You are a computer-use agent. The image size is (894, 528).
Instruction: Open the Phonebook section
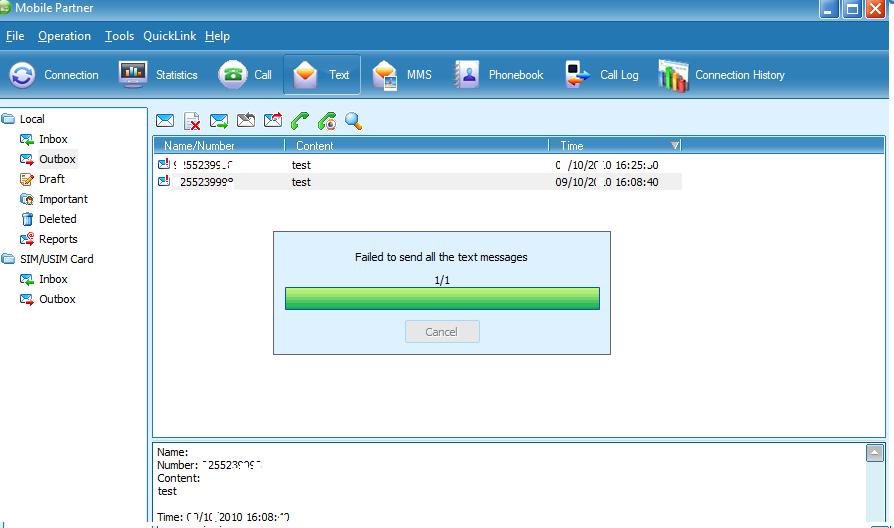tap(499, 75)
